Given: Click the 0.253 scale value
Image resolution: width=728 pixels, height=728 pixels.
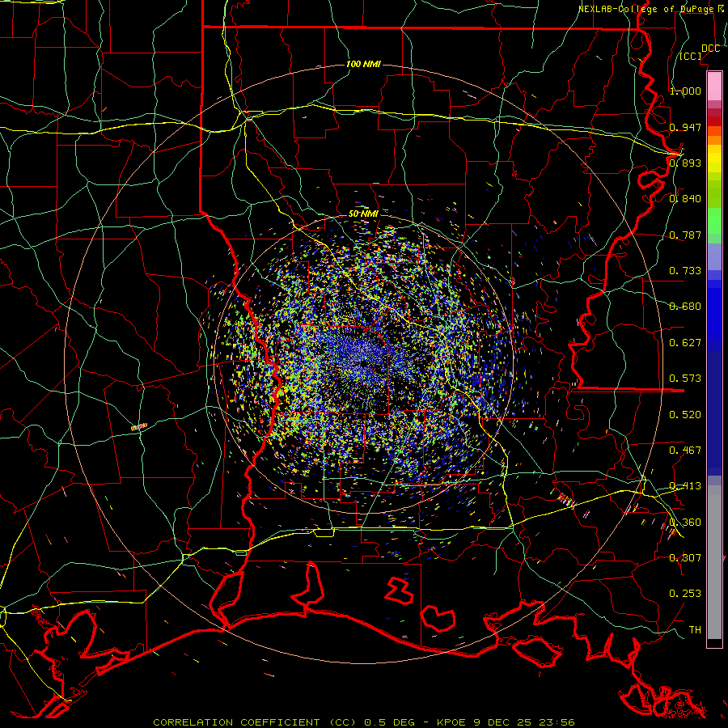Looking at the screenshot, I should [x=685, y=594].
